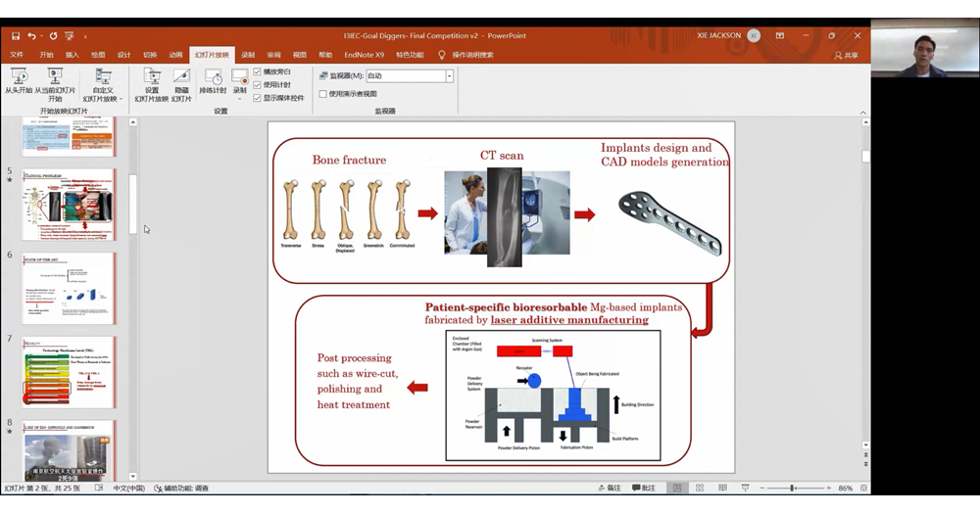The width and height of the screenshot is (980, 514).
Task: Click the zoom slider in status bar
Action: tap(792, 488)
